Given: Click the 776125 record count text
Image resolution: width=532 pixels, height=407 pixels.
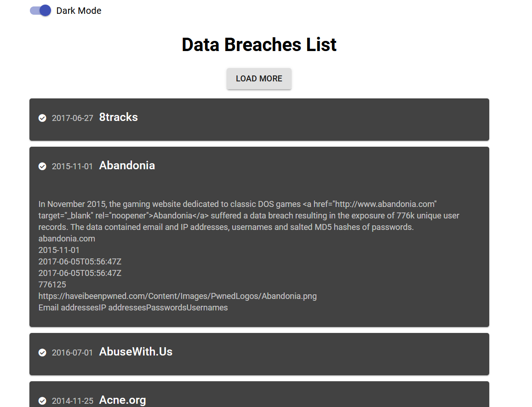Looking at the screenshot, I should (x=52, y=284).
